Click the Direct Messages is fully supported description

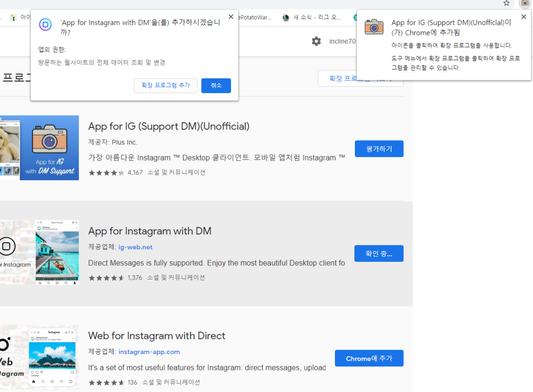[216, 263]
